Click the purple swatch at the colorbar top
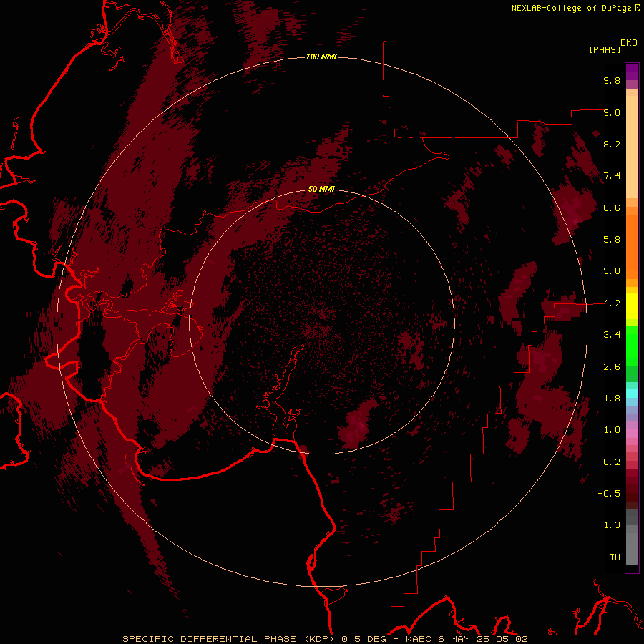This screenshot has width=644, height=644. coord(632,72)
